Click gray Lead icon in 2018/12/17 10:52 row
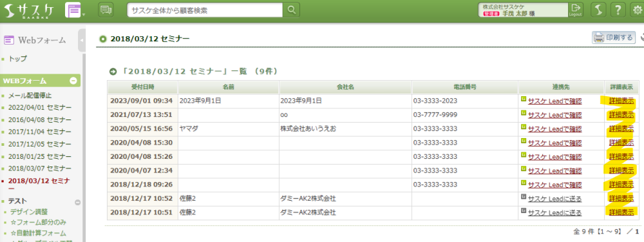644x242 pixels. coord(523,197)
